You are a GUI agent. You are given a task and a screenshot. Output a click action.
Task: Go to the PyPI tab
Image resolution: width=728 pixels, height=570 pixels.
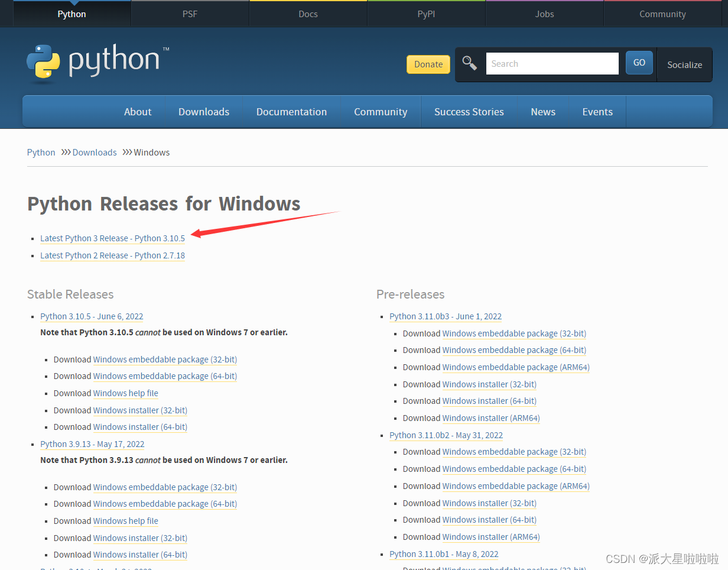point(427,14)
